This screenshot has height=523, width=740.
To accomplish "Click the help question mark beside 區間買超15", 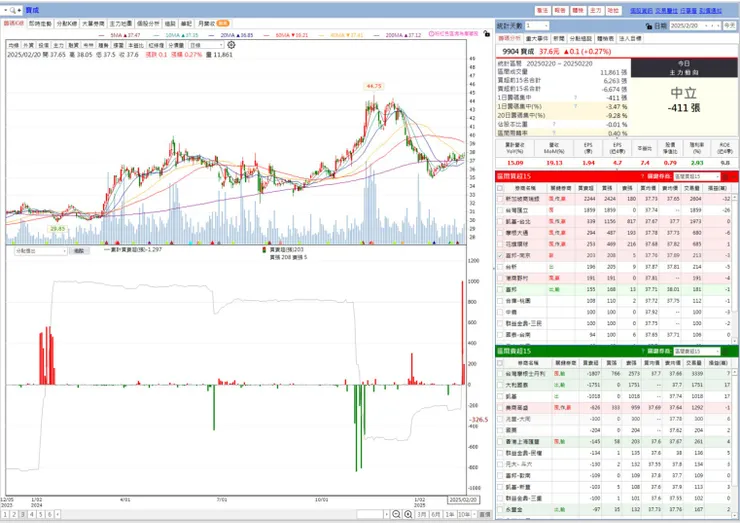I will click(642, 176).
